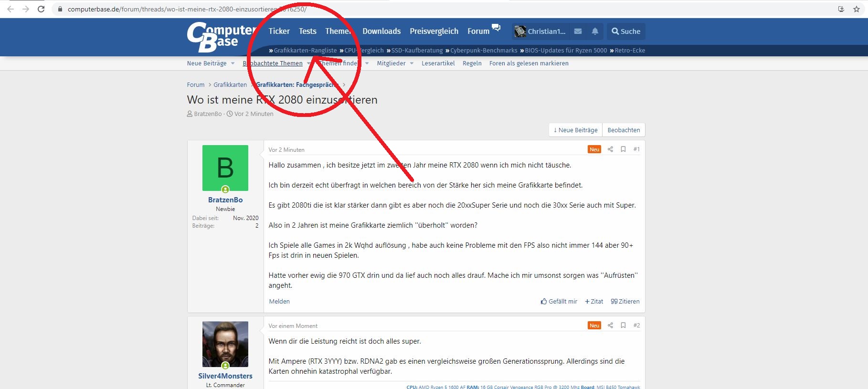Bookmark post #2 with bookmark icon
The height and width of the screenshot is (389, 868).
(623, 326)
